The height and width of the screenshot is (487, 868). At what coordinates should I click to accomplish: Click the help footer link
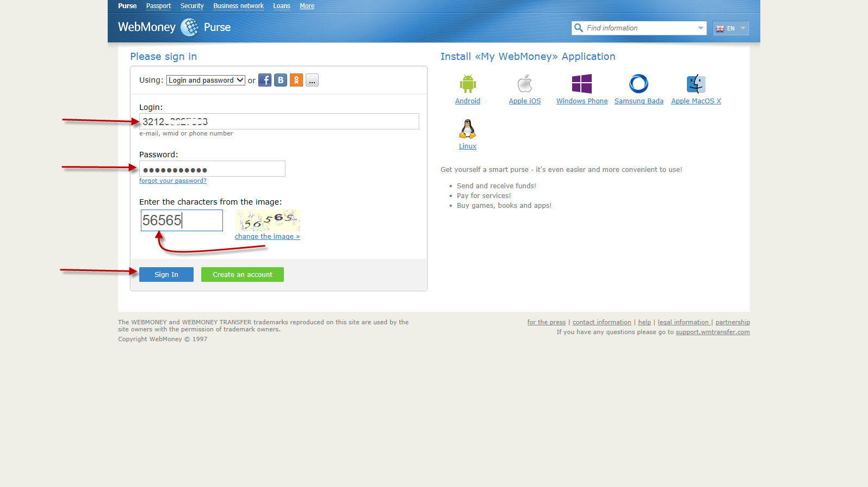tap(644, 322)
